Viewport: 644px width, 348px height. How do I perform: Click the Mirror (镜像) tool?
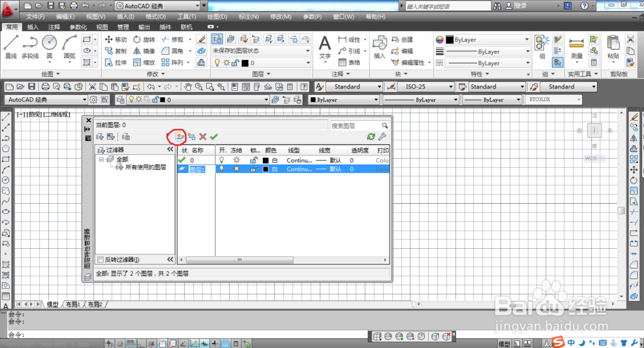144,51
